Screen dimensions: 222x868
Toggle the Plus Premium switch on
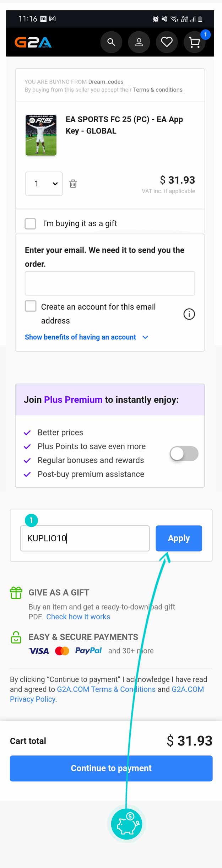coord(184,454)
